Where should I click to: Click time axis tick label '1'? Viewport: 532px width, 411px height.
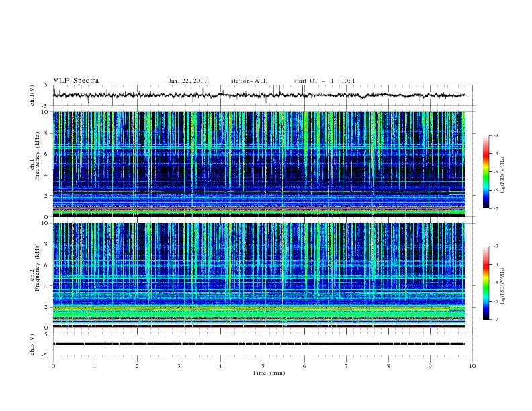(x=95, y=366)
